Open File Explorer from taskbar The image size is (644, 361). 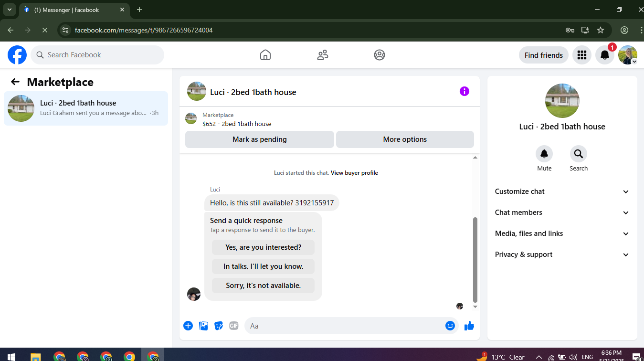point(36,357)
